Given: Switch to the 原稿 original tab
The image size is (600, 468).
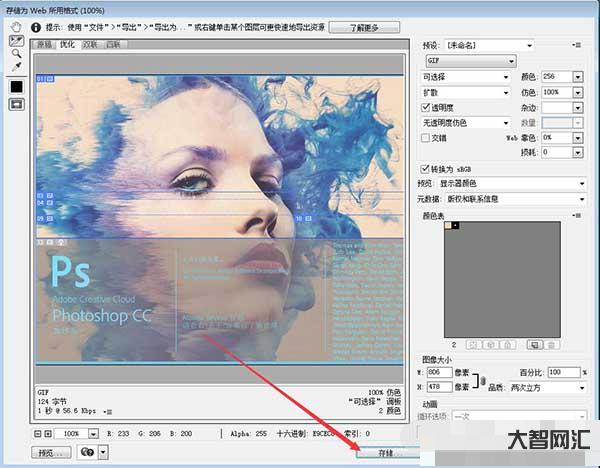Looking at the screenshot, I should point(44,45).
